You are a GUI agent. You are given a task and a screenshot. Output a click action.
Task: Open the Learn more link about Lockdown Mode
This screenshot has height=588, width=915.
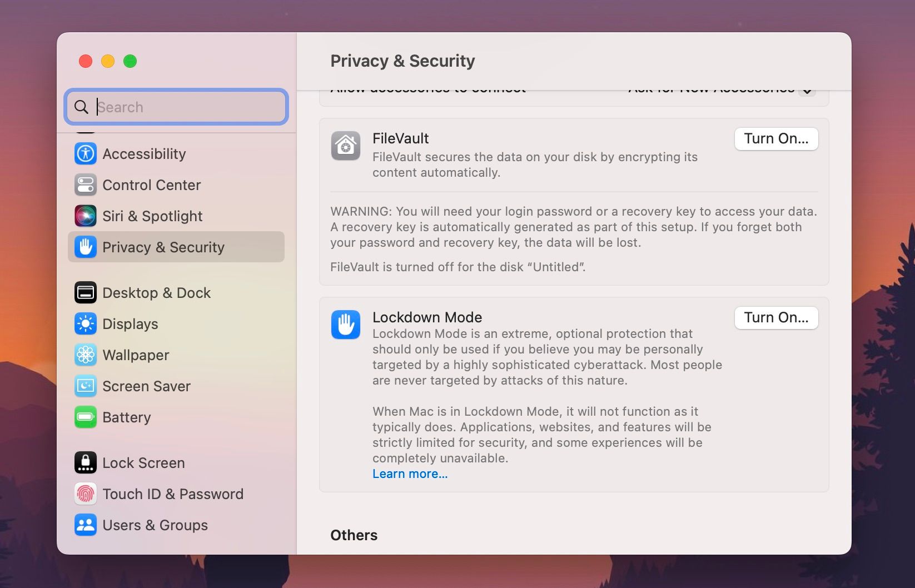(x=410, y=474)
